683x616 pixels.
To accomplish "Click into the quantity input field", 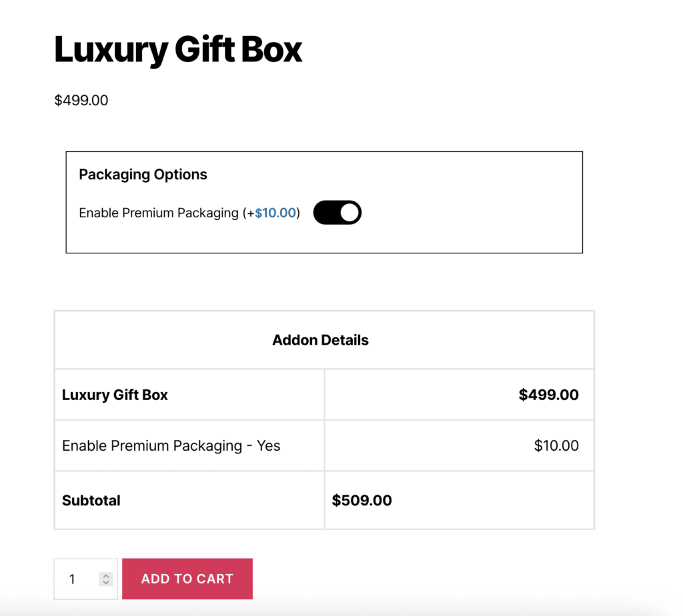I will 79,579.
